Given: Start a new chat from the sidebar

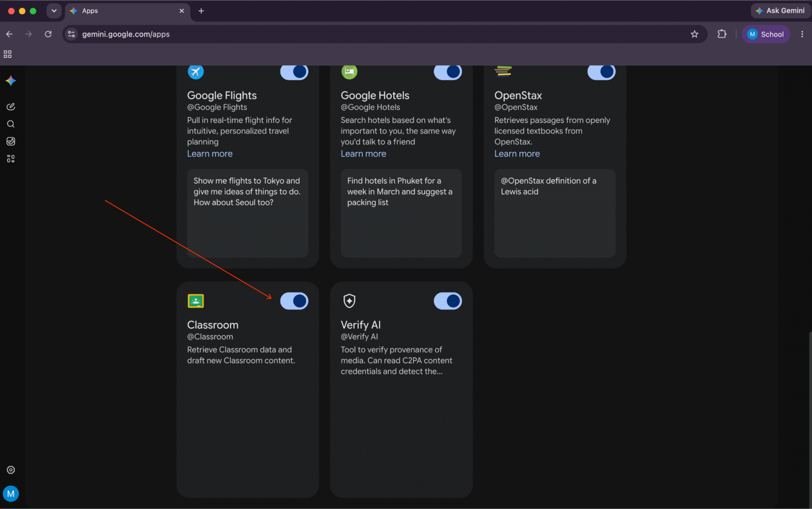Looking at the screenshot, I should (11, 107).
